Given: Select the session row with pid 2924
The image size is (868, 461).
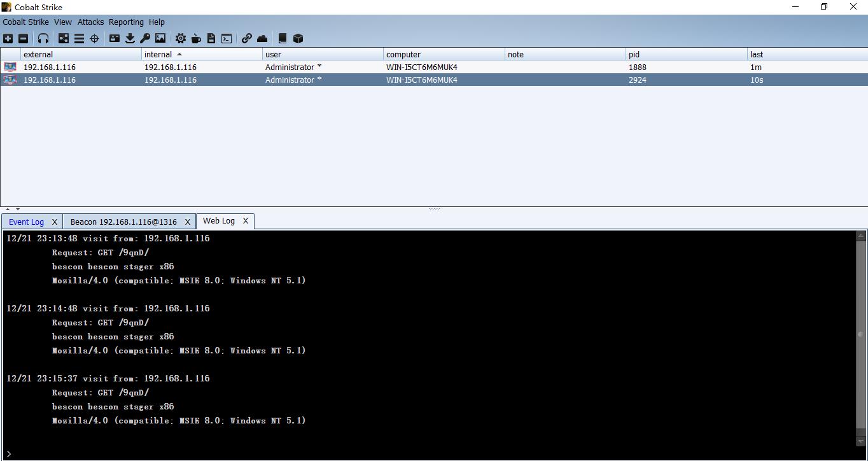Looking at the screenshot, I should click(x=434, y=80).
